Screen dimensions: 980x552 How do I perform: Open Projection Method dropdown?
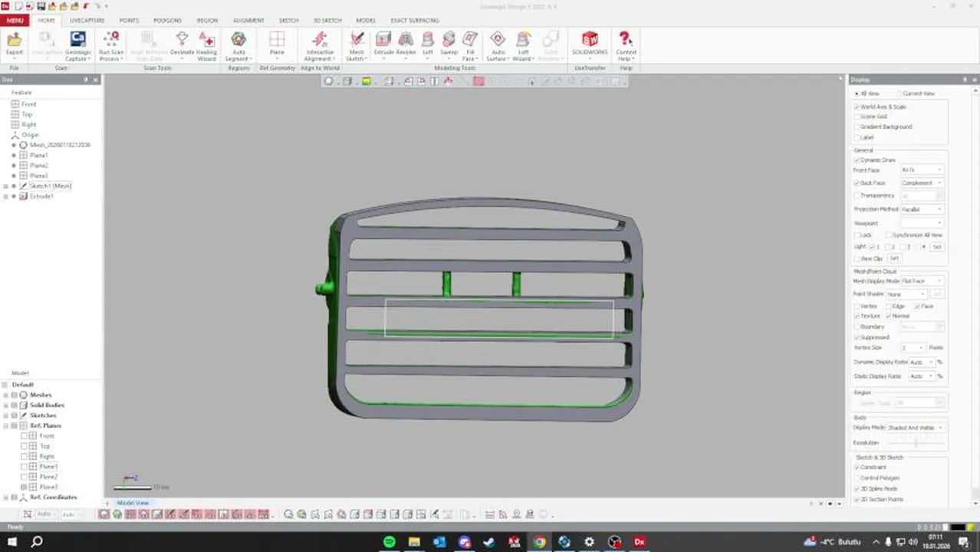[922, 209]
